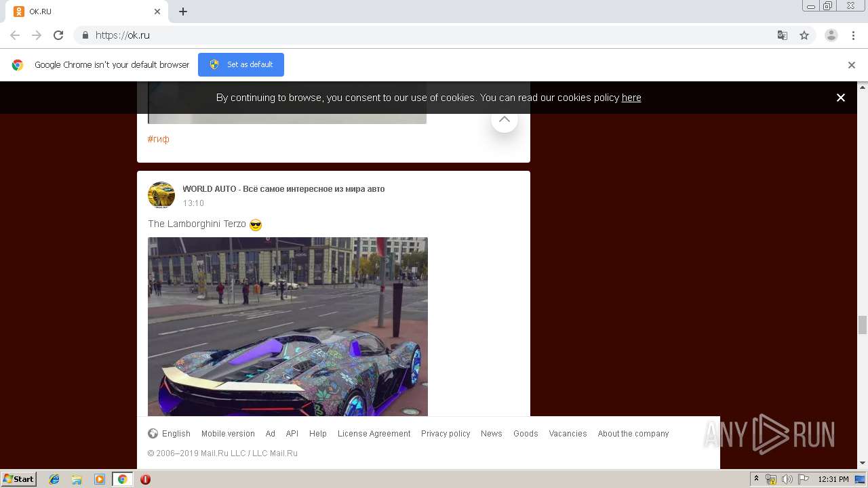Click the network tray icon

[771, 479]
